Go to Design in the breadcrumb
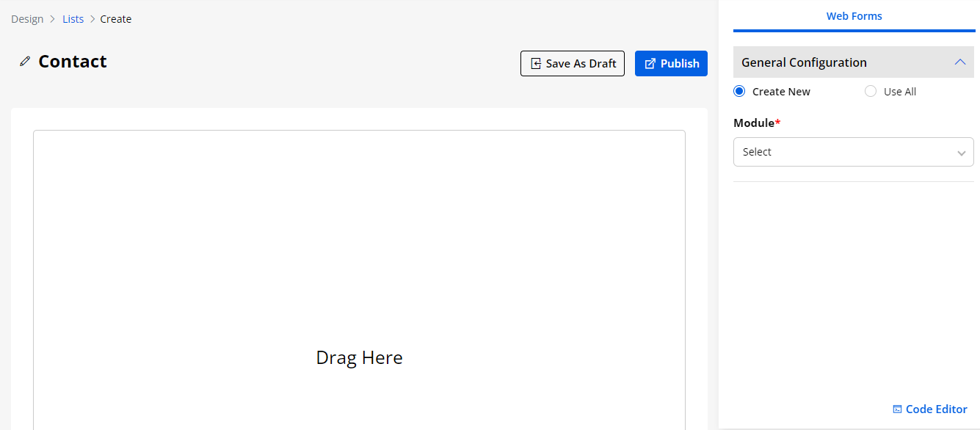 27,19
